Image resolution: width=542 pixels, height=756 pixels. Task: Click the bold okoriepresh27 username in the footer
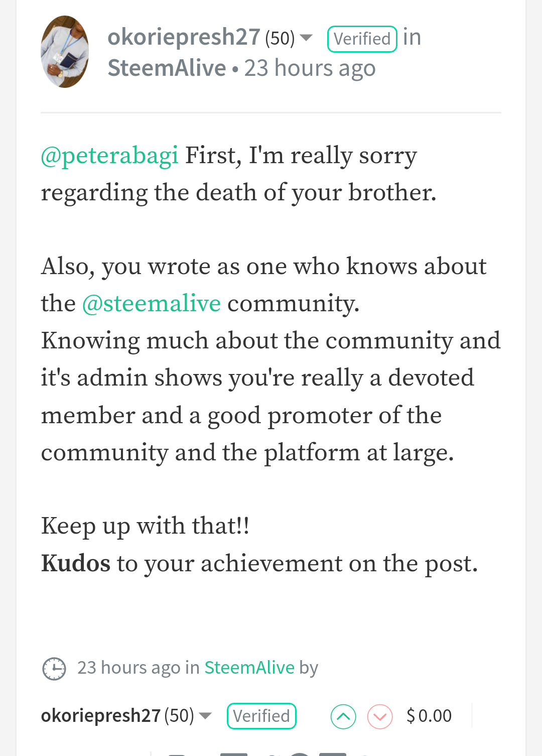click(100, 716)
